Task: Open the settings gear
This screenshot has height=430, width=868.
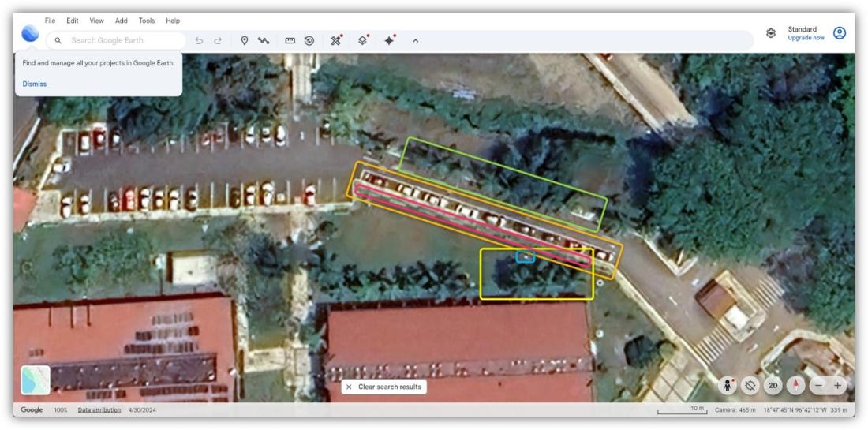Action: 771,34
